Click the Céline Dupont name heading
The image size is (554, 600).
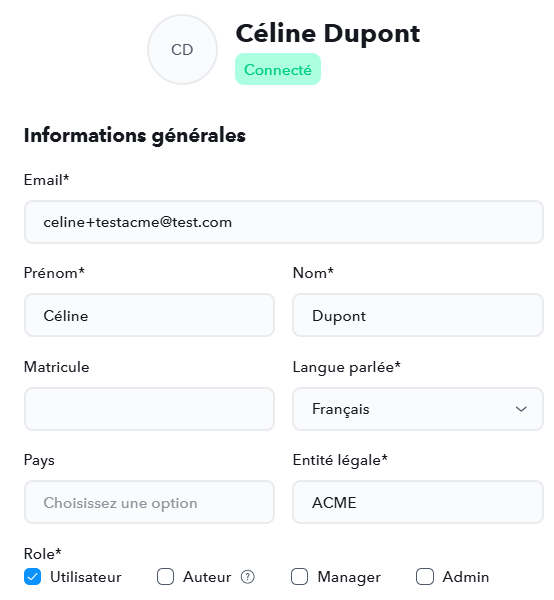(328, 34)
